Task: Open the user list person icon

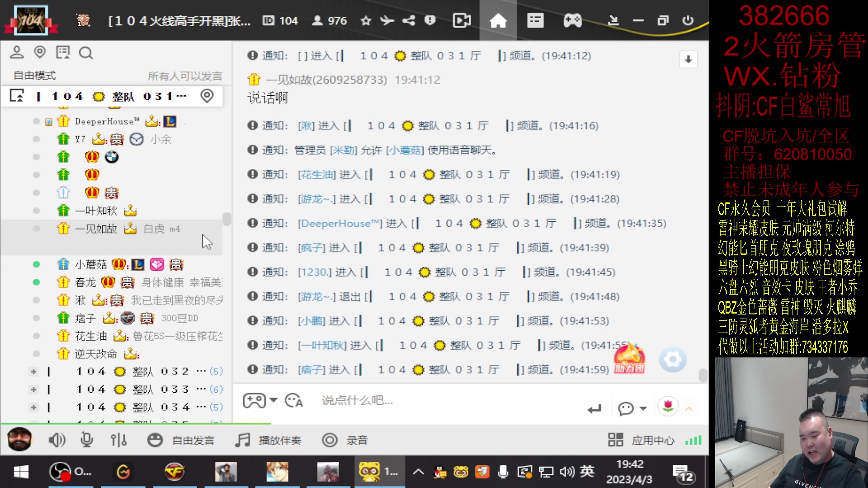Action: [x=17, y=52]
